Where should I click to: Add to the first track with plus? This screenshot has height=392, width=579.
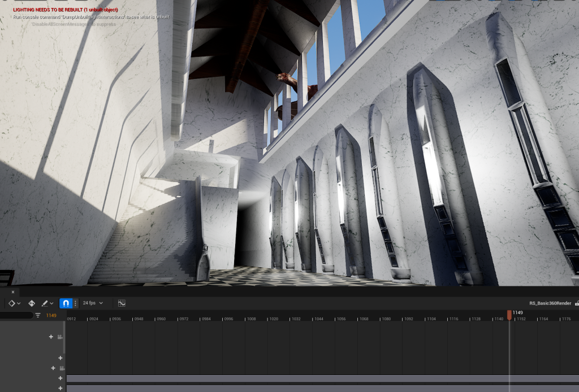tap(51, 337)
